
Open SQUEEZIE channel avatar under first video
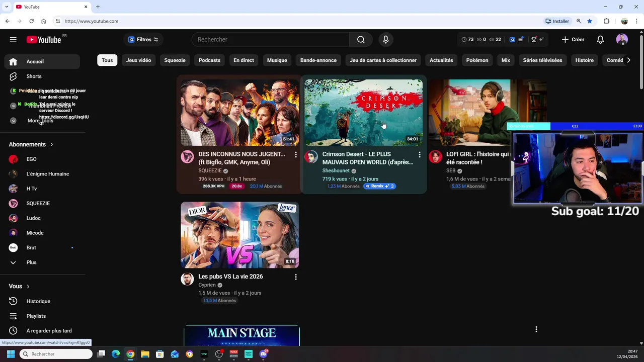pyautogui.click(x=187, y=156)
